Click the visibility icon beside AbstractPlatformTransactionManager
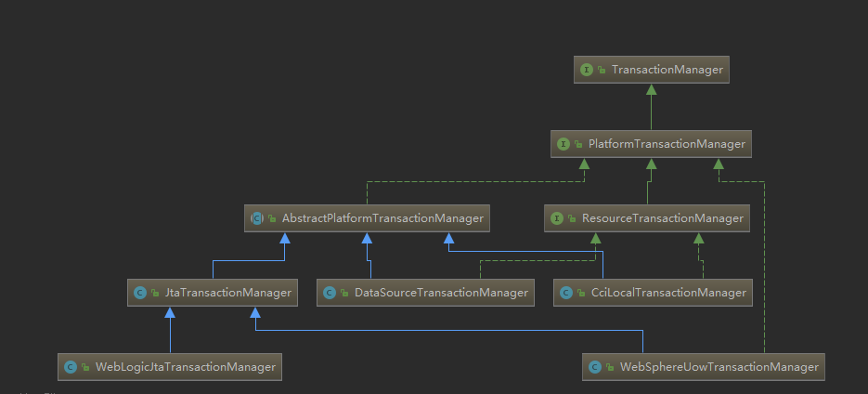 [272, 219]
